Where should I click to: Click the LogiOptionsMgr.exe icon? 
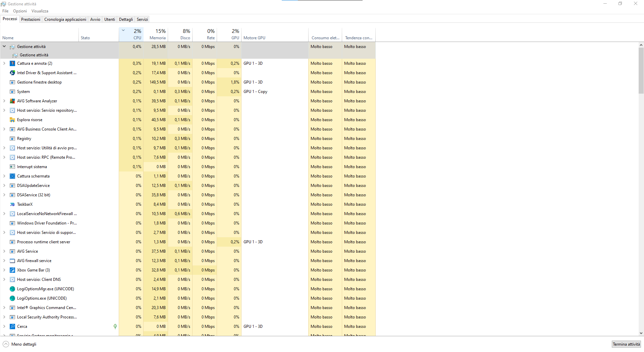tap(12, 289)
